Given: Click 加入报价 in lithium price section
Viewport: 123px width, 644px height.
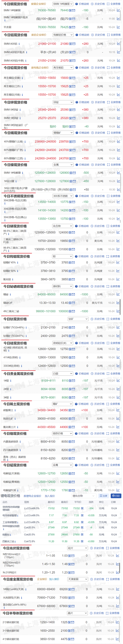Looking at the screenshot, I should click(50, 496).
